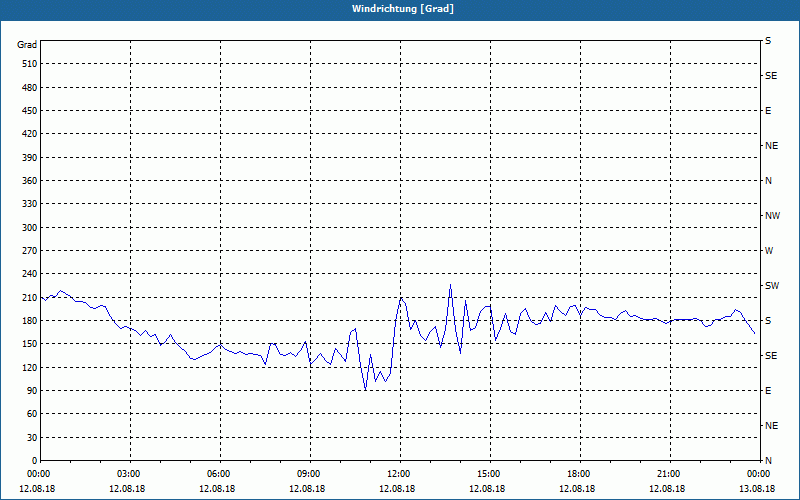Click the 09:00 x-axis time
This screenshot has height=500, width=800.
point(310,474)
